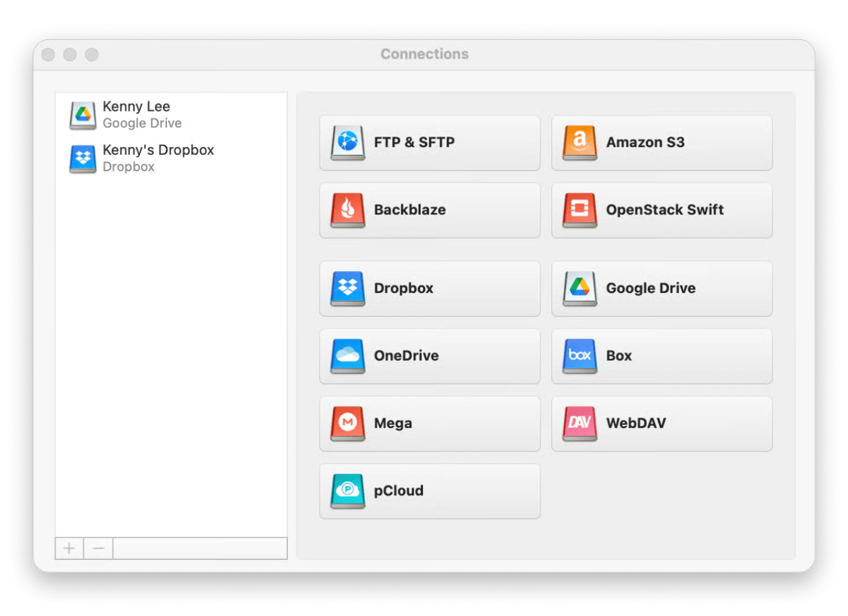848x616 pixels.
Task: Pick the WebDAV label
Action: point(636,423)
